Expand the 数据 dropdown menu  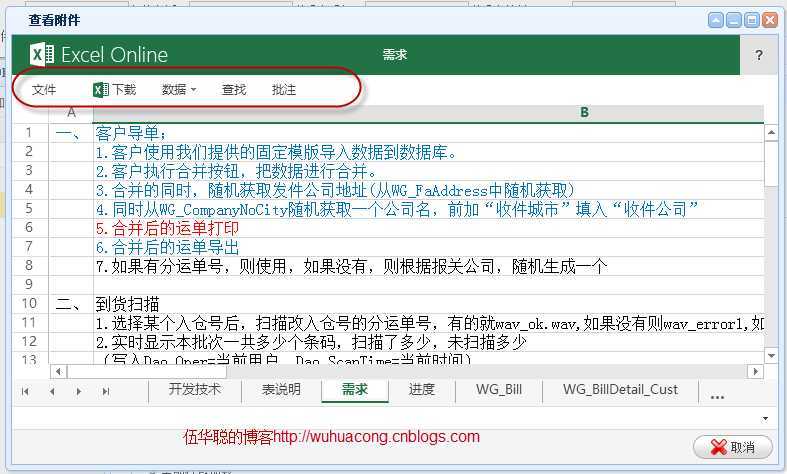coord(179,89)
